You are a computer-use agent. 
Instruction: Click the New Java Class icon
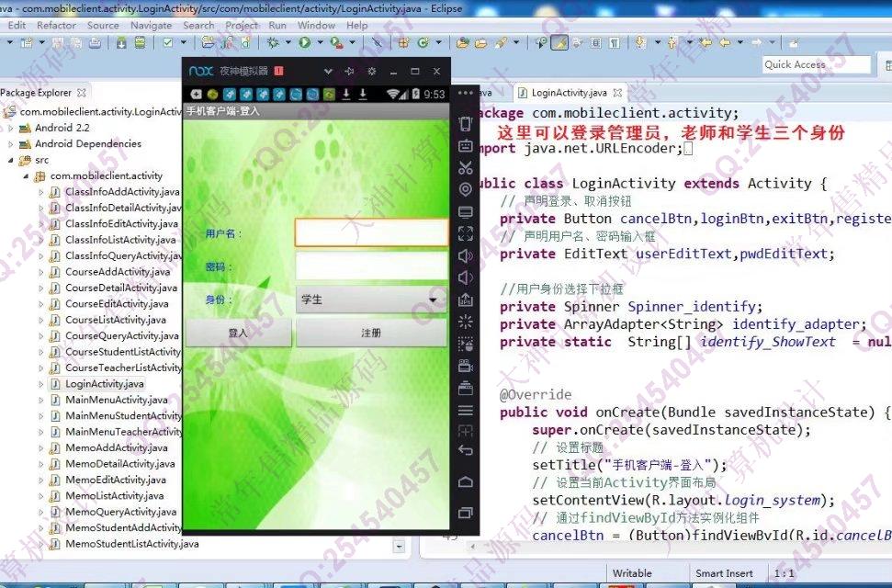coord(422,42)
